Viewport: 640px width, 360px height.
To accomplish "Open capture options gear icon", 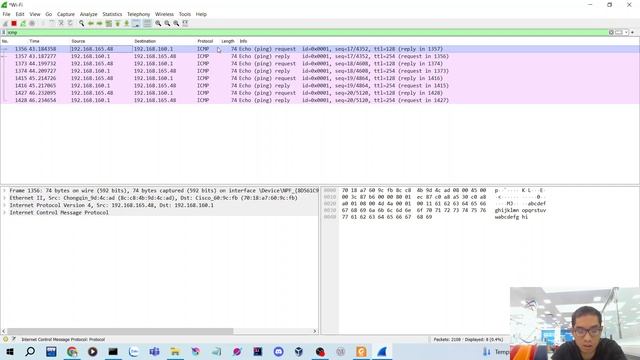I will [x=32, y=24].
